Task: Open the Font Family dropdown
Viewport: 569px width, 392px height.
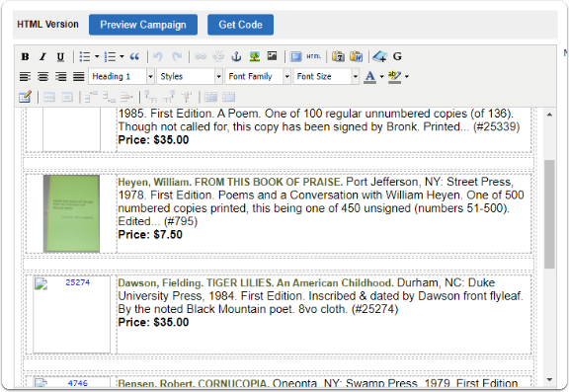Action: 258,77
